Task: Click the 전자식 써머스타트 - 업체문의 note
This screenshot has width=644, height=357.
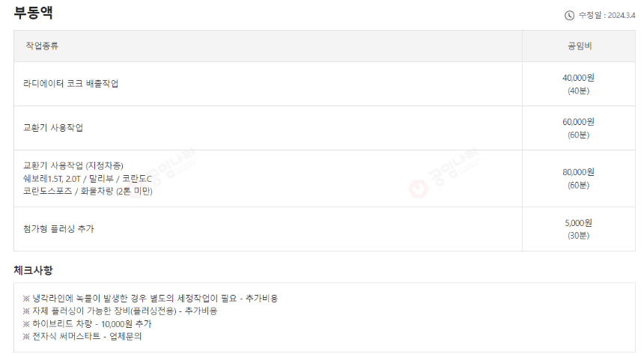Action: tap(82, 337)
